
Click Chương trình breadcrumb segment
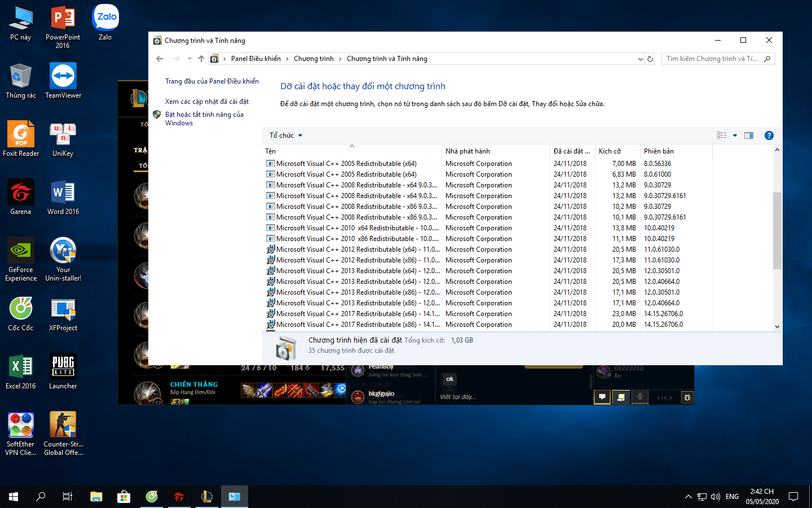click(314, 59)
